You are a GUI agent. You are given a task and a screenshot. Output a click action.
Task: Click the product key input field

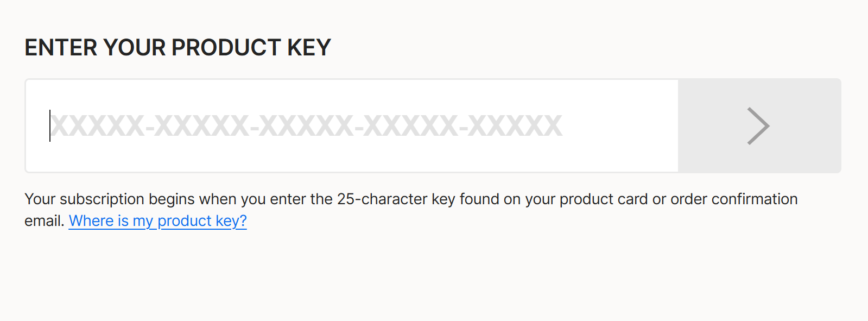(352, 126)
